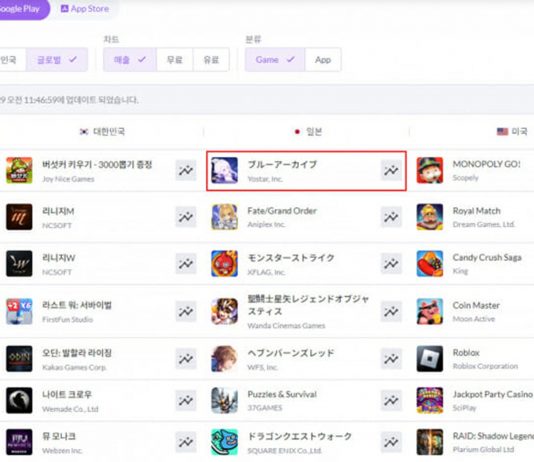The width and height of the screenshot is (534, 462).
Task: Open trend chart for Puzzles & Survival
Action: [391, 400]
